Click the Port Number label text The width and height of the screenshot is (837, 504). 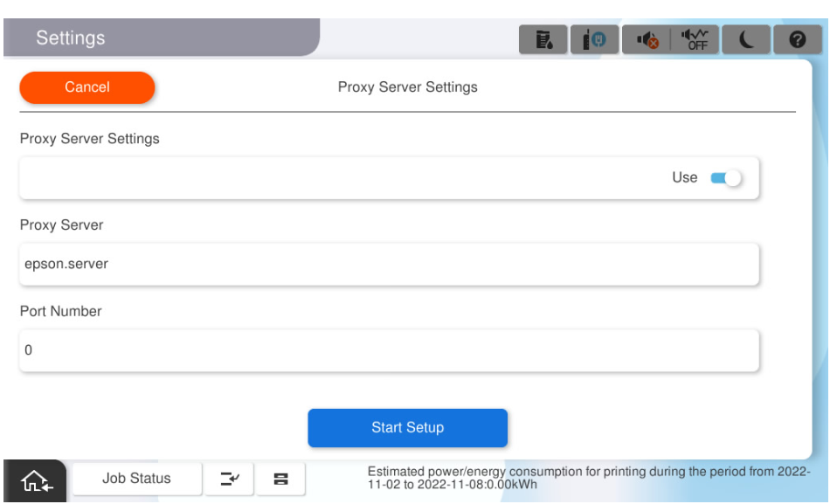pyautogui.click(x=61, y=312)
